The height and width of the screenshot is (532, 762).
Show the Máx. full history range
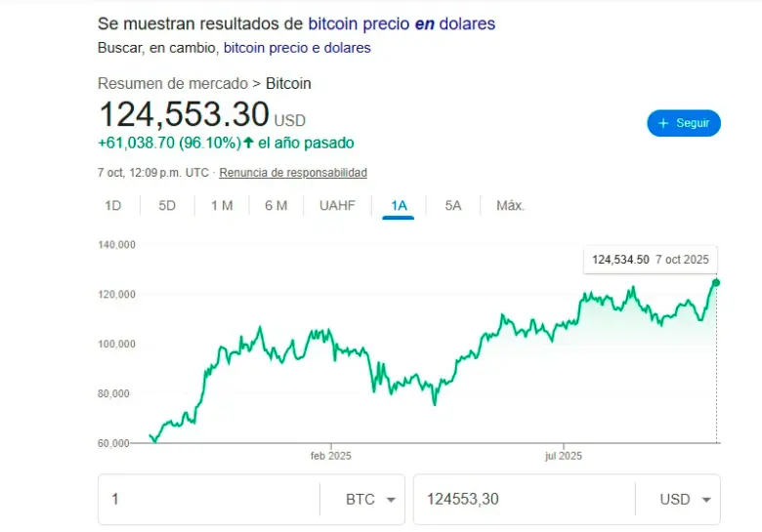[x=510, y=206]
